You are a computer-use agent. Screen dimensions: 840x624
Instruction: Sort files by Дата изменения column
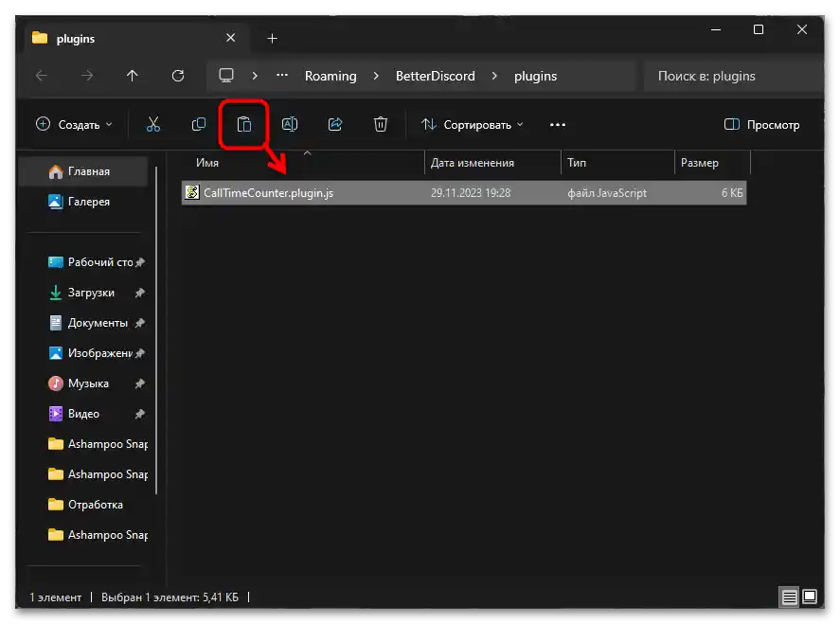[472, 163]
